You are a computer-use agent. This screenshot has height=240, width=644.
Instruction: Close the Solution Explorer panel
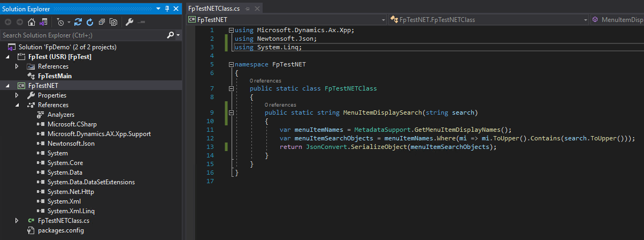tap(176, 9)
